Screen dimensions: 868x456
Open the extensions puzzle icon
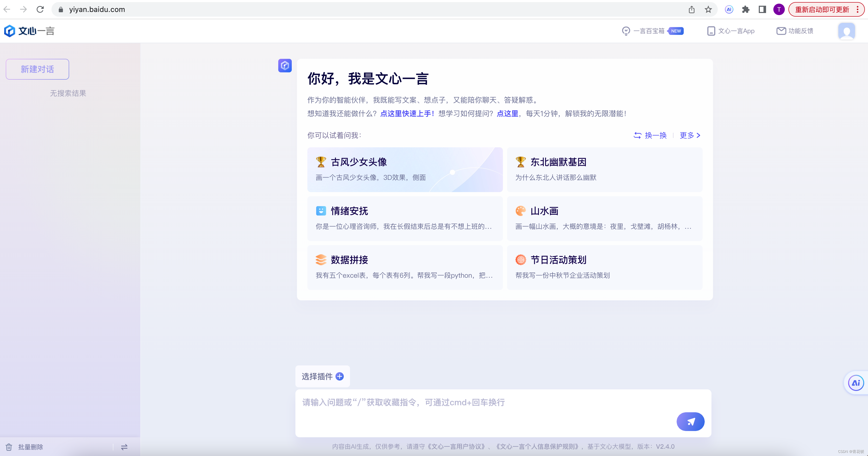(746, 9)
